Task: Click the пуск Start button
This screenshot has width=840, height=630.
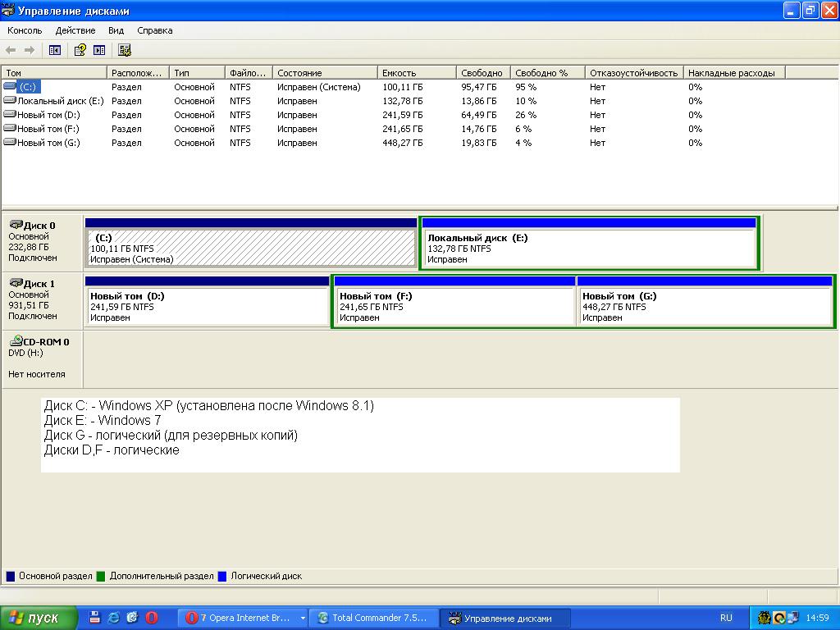Action: pyautogui.click(x=39, y=618)
